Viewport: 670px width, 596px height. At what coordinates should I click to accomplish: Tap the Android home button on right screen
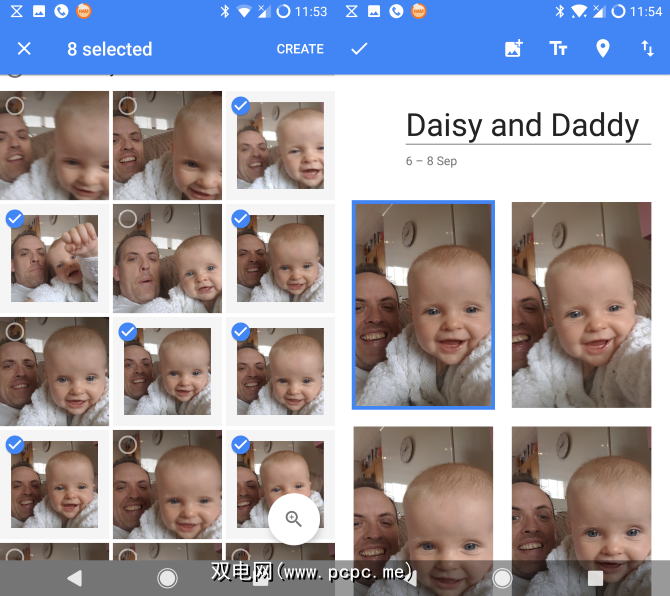pyautogui.click(x=502, y=578)
